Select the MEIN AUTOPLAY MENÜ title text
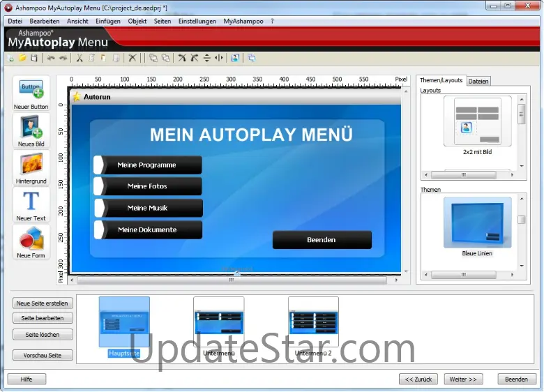The width and height of the screenshot is (544, 392). click(251, 135)
